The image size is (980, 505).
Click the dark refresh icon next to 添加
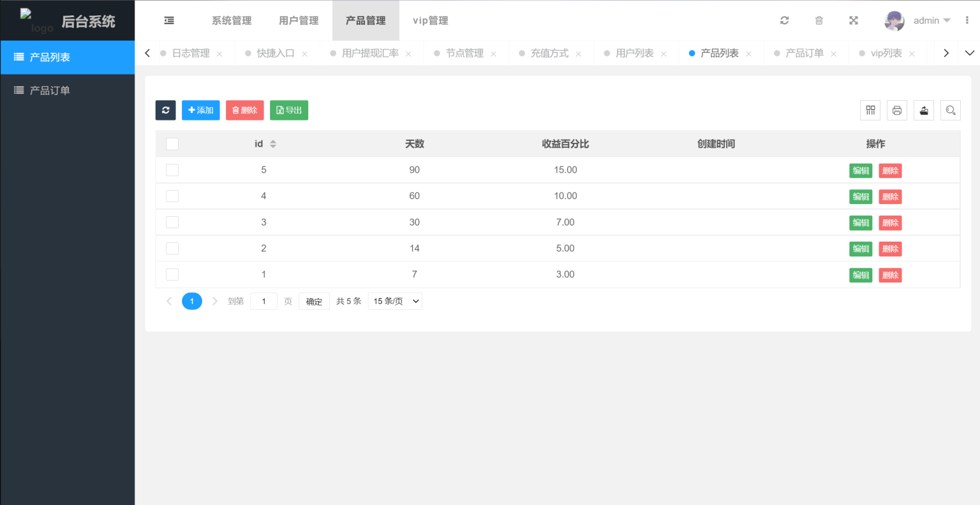coord(165,110)
